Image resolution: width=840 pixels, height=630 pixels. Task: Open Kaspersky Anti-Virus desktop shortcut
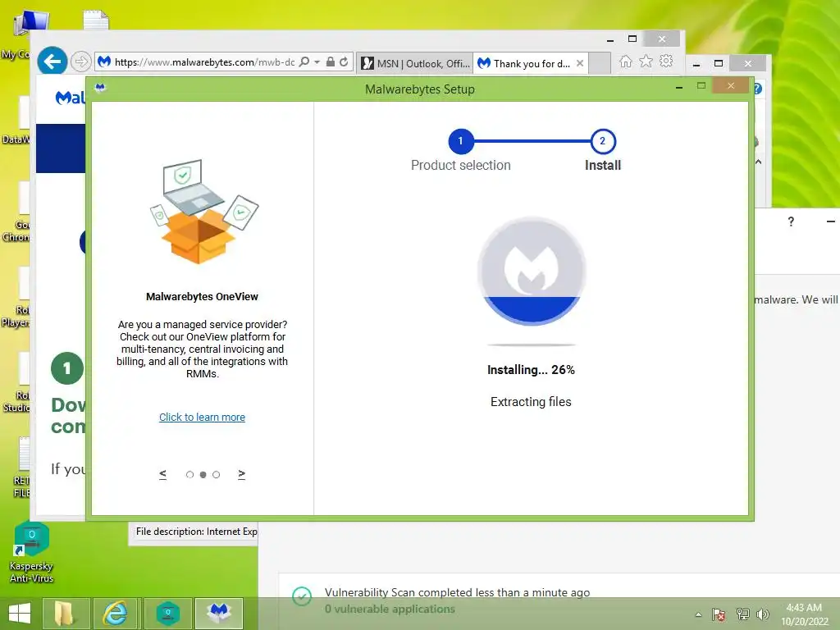(32, 553)
